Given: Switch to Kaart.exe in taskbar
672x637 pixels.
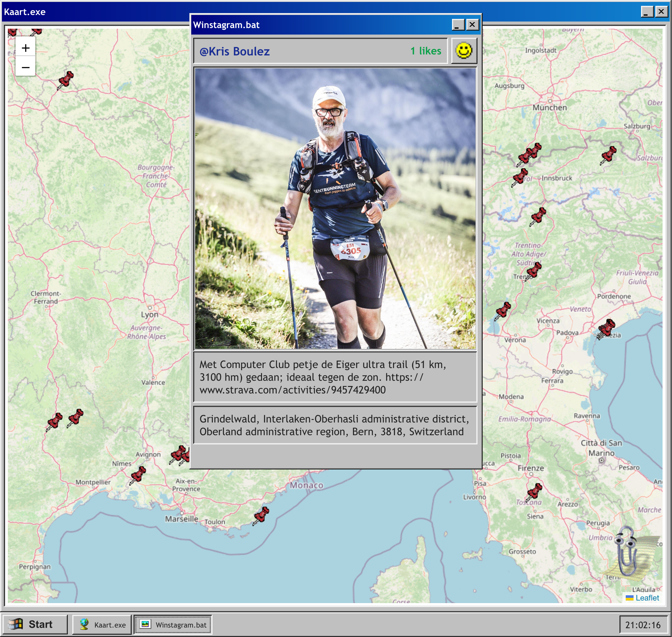Looking at the screenshot, I should [102, 624].
